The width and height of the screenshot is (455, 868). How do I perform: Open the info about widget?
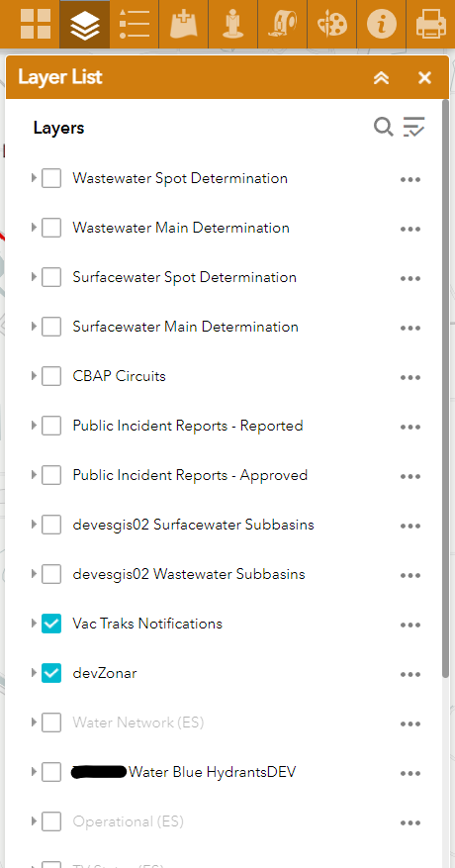(x=382, y=25)
